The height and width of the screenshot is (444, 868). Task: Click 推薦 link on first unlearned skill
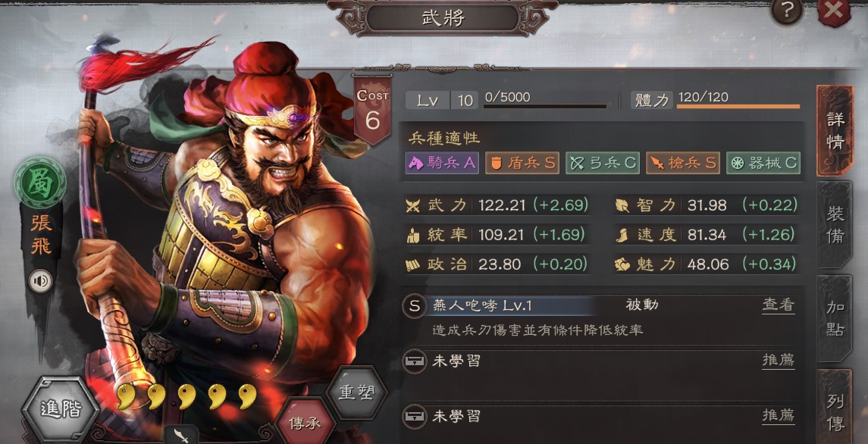779,361
